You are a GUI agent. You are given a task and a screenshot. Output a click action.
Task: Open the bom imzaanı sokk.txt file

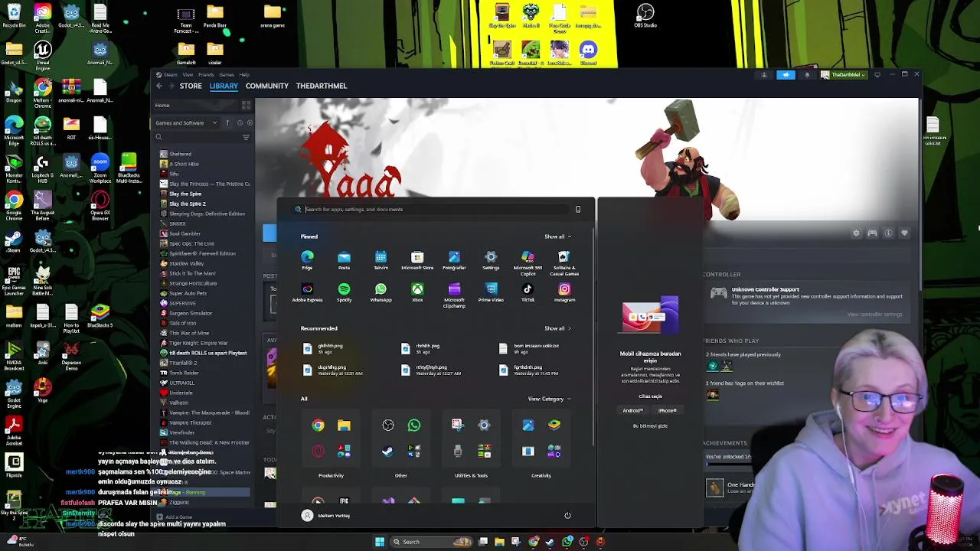[x=530, y=348]
